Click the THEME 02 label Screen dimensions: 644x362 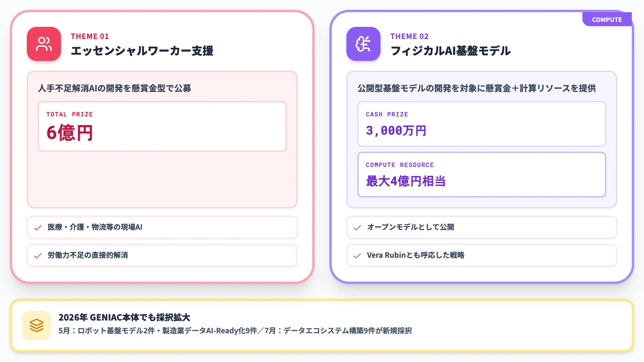[410, 36]
